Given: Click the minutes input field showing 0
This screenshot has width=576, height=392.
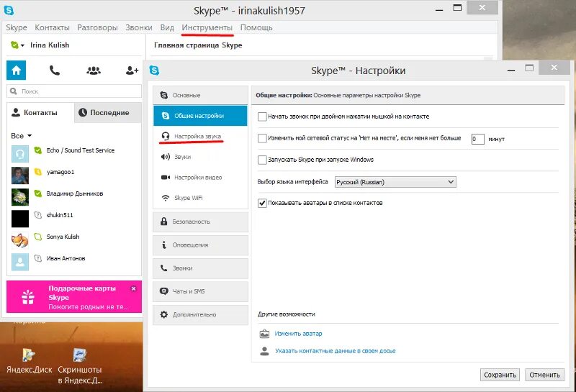Looking at the screenshot, I should tap(477, 139).
